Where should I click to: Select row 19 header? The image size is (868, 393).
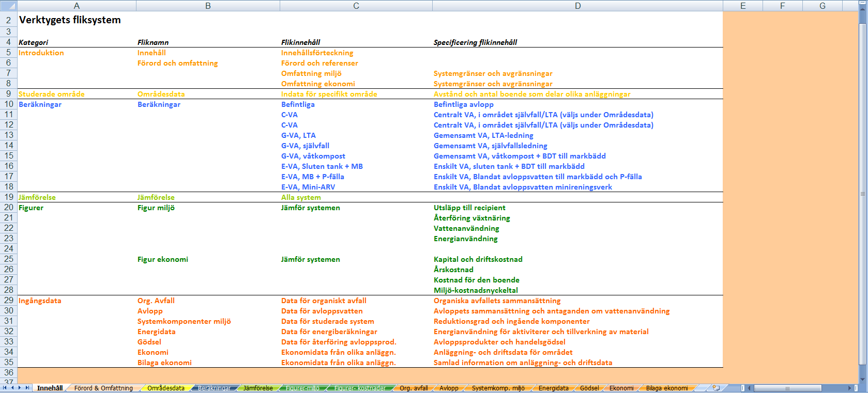[x=8, y=197]
